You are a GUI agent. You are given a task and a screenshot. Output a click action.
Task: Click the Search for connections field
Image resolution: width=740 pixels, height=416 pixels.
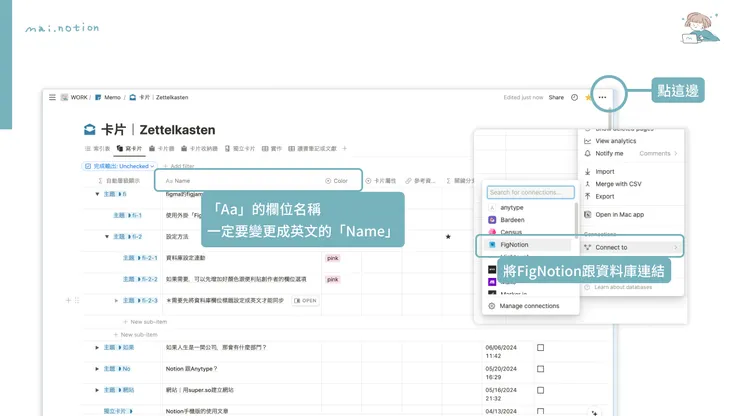point(530,192)
